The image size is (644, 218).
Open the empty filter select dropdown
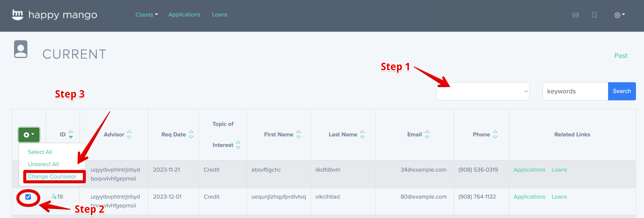coord(483,91)
